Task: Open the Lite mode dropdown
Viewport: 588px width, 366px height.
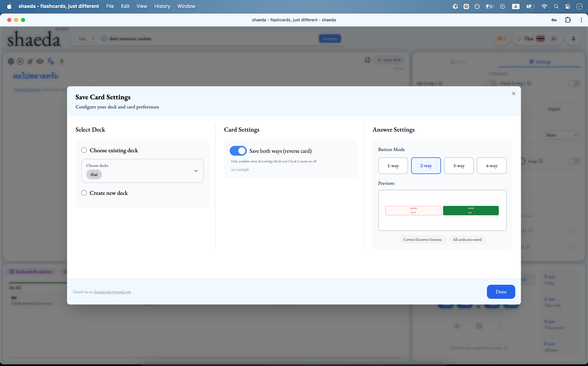Action: [x=86, y=39]
